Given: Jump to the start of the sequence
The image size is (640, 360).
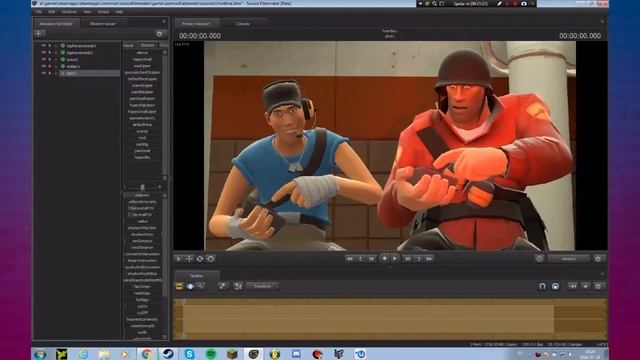Looking at the screenshot, I should (349, 258).
